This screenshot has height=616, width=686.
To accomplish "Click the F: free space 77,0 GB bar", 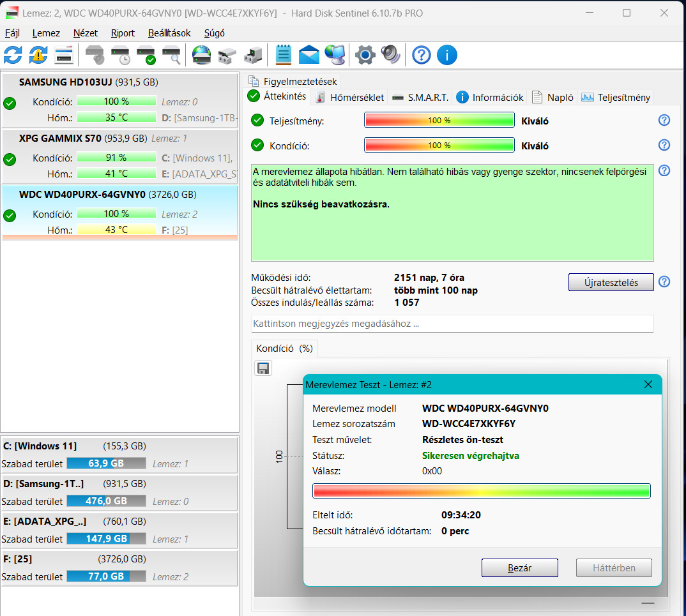I will click(x=106, y=576).
